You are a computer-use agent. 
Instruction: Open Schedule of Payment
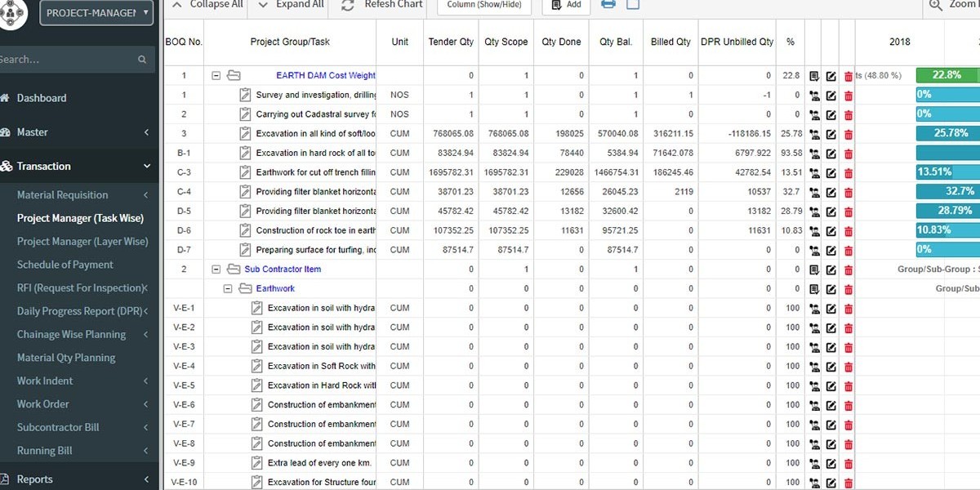[x=65, y=265]
